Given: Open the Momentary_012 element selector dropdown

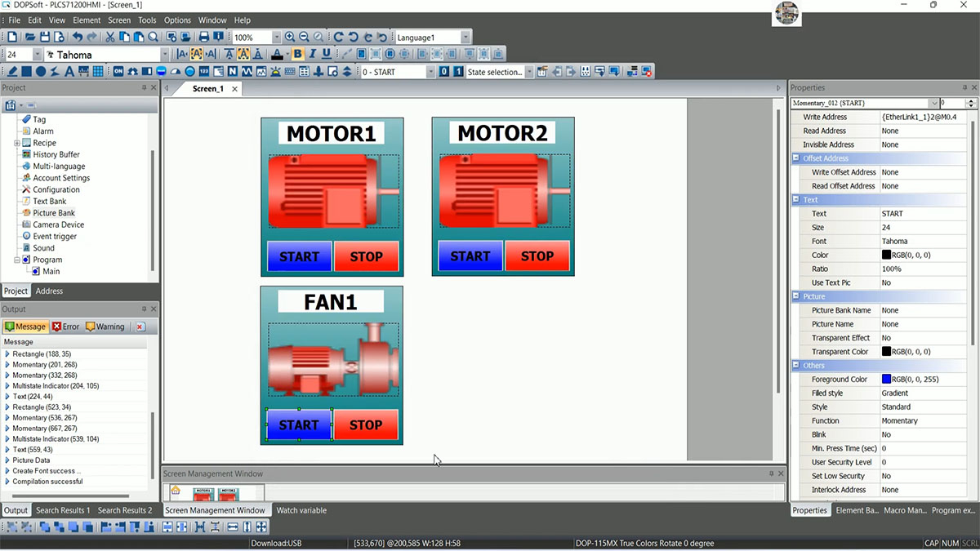Looking at the screenshot, I should 933,104.
